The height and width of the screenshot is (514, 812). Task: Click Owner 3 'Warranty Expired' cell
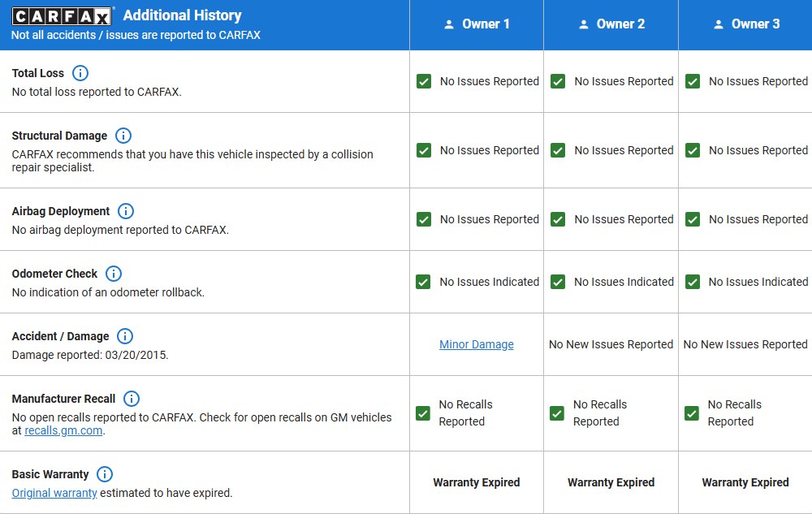tap(745, 482)
